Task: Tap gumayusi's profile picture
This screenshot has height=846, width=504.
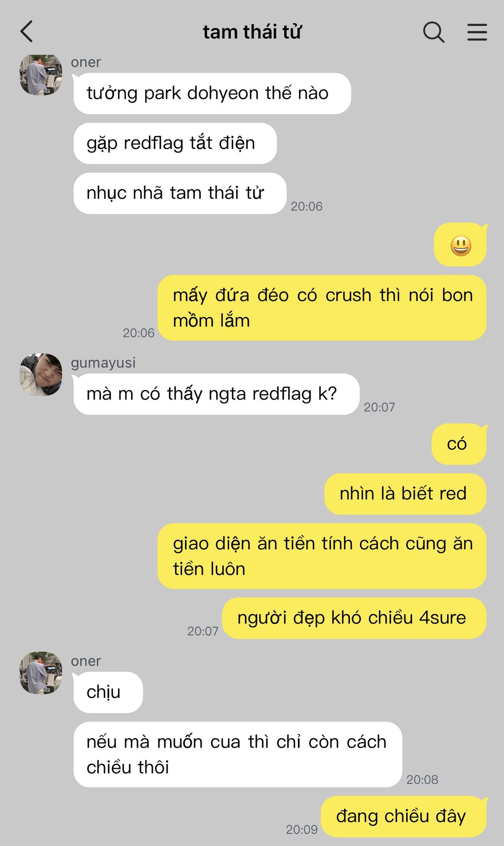Action: coord(41,374)
